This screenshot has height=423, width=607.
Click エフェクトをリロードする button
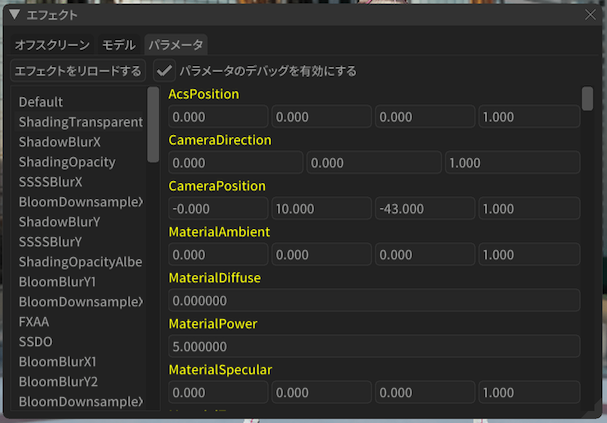tap(77, 71)
